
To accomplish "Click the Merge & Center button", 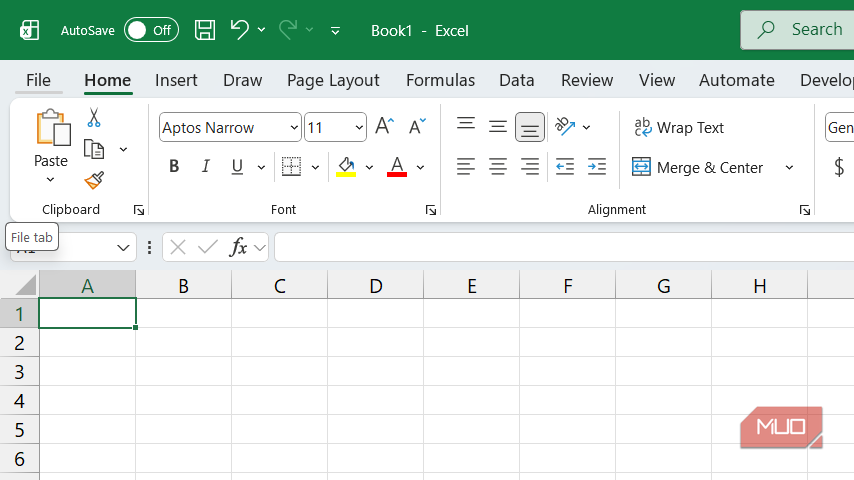I will [x=698, y=167].
